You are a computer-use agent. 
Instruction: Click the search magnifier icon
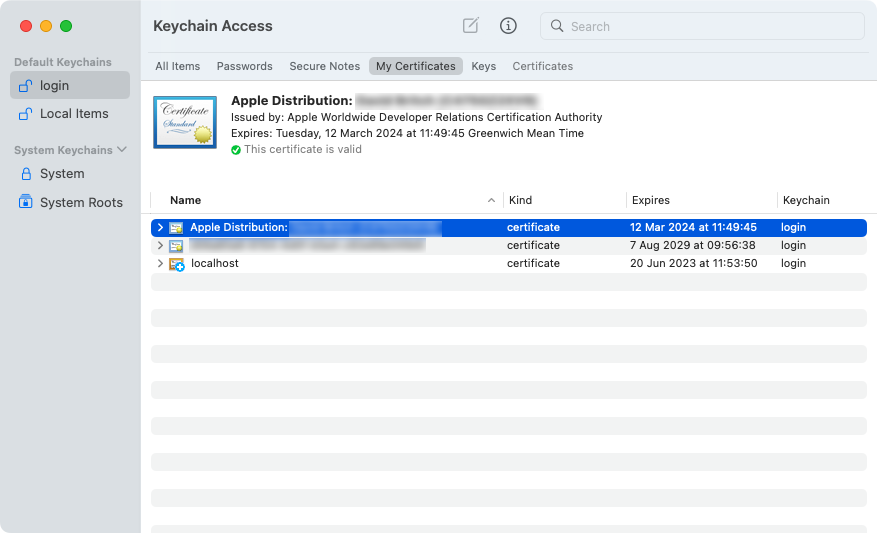pos(557,26)
